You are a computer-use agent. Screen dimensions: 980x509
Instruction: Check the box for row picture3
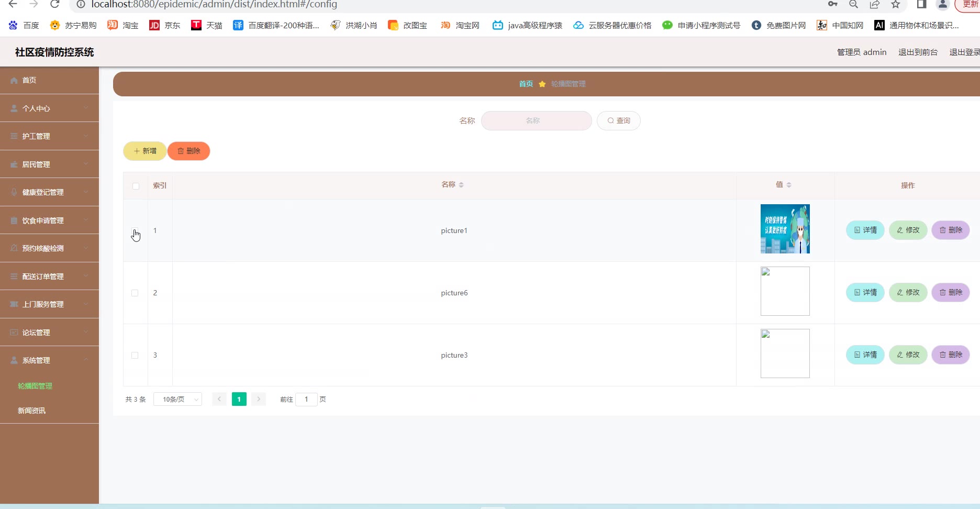click(x=135, y=355)
